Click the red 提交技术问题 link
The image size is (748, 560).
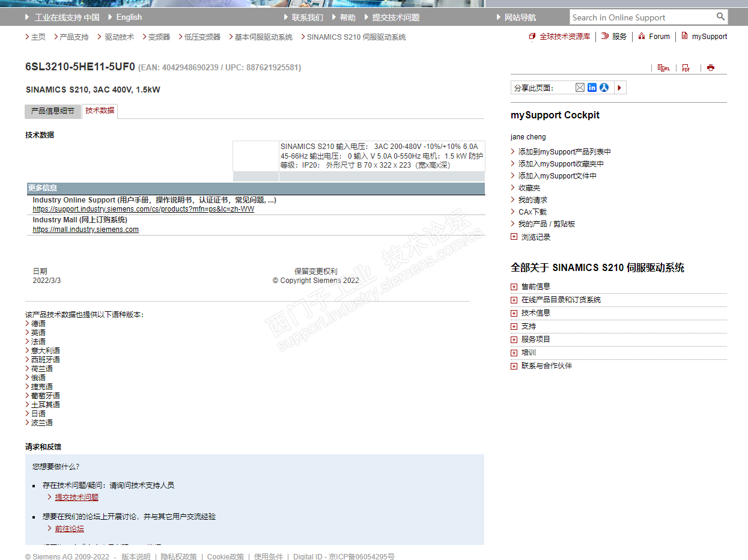point(76,498)
